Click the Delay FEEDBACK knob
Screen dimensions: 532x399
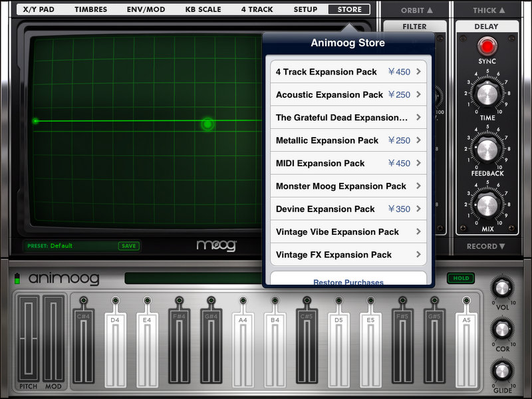point(487,150)
